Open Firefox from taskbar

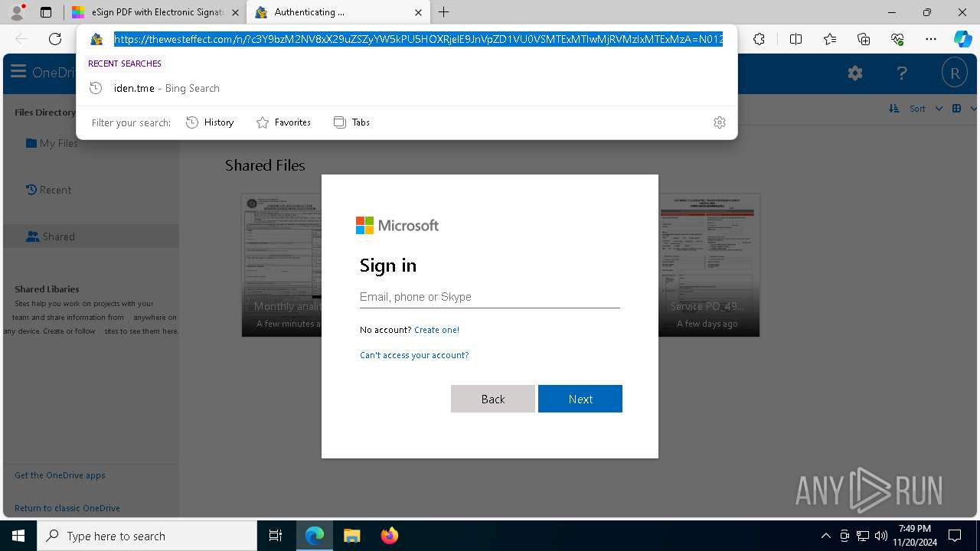[389, 536]
